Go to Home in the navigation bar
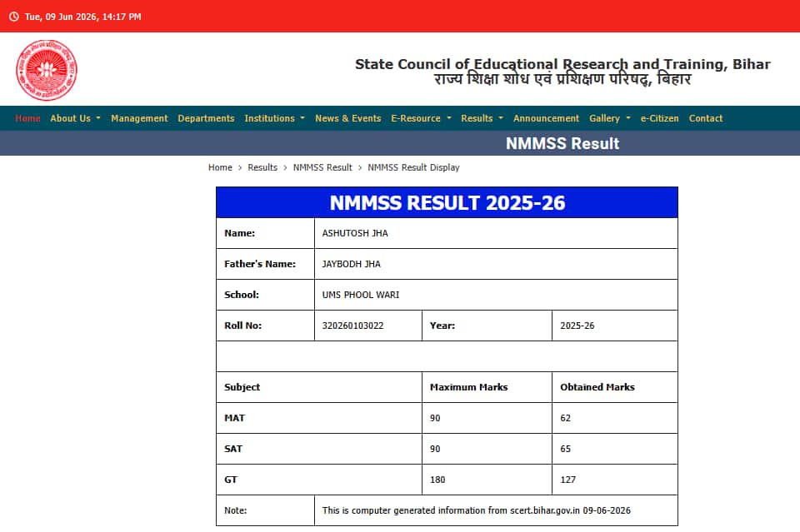This screenshot has width=800, height=532. pos(27,118)
